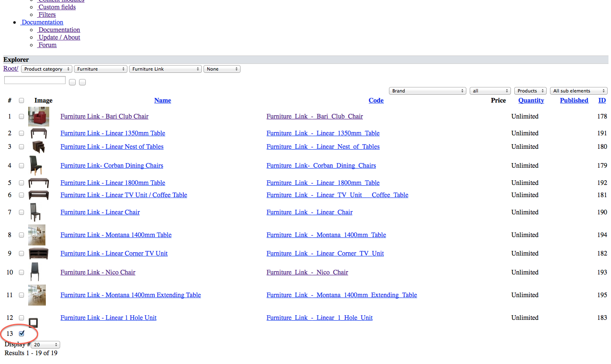
Task: Sort the table by the Code column
Action: click(x=376, y=100)
